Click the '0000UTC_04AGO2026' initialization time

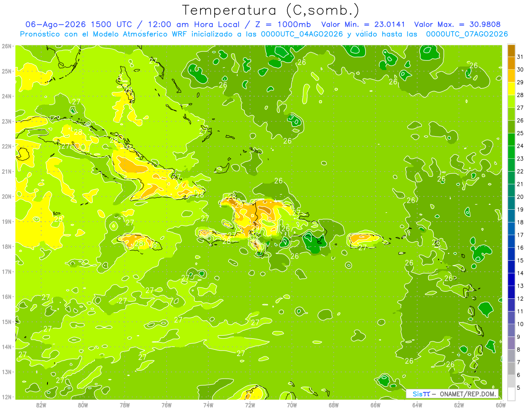point(302,34)
